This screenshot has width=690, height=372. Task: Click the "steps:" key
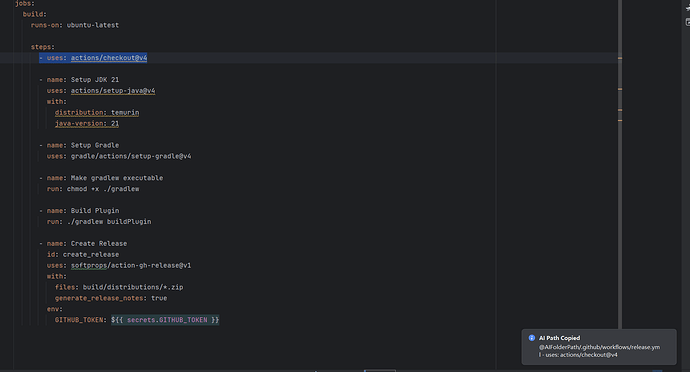pyautogui.click(x=43, y=47)
